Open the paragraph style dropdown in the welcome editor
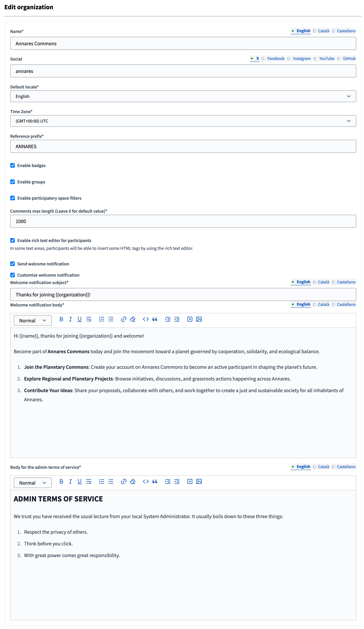 click(x=33, y=320)
